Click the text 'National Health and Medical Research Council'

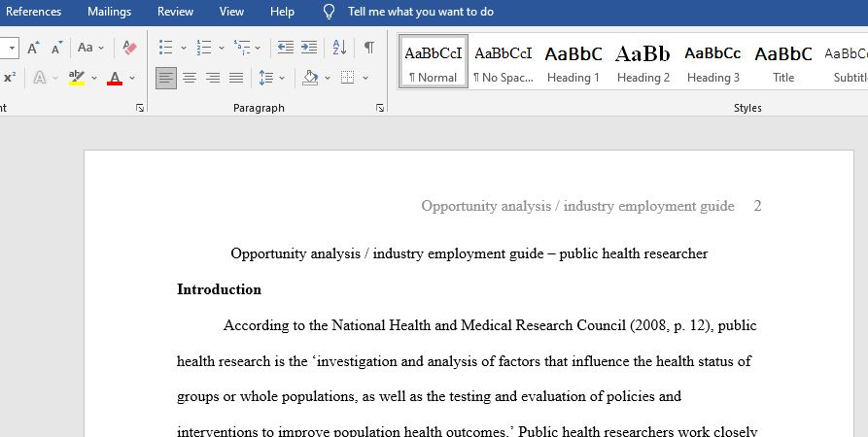[x=478, y=325]
